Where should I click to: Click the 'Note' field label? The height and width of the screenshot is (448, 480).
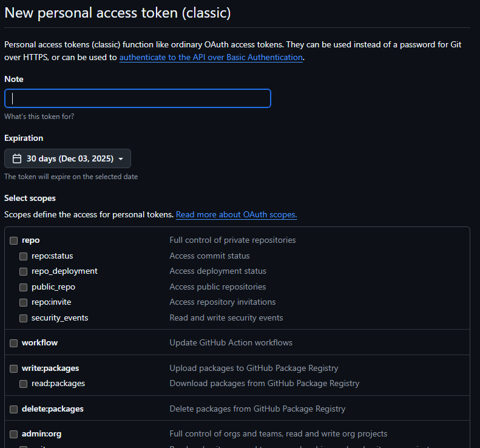click(x=14, y=79)
